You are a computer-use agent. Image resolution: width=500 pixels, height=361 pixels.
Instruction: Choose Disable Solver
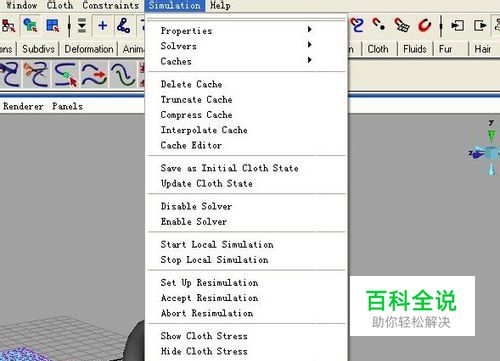[247, 206]
